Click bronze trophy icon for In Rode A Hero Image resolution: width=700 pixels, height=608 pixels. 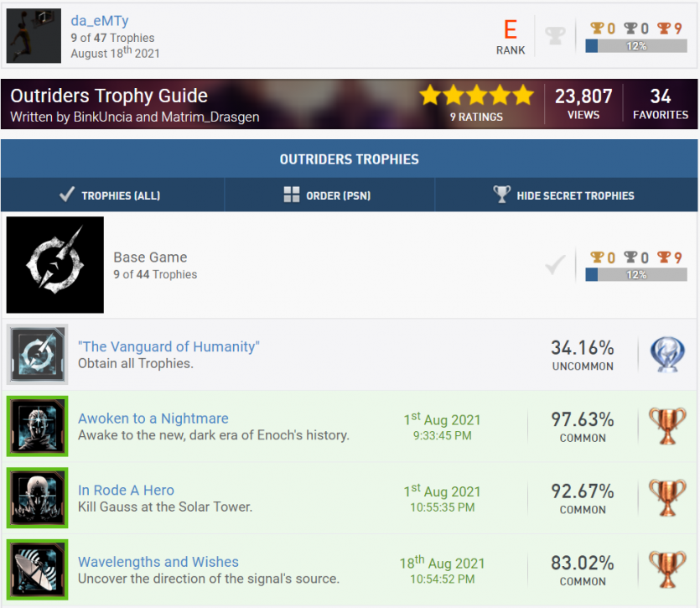click(667, 498)
